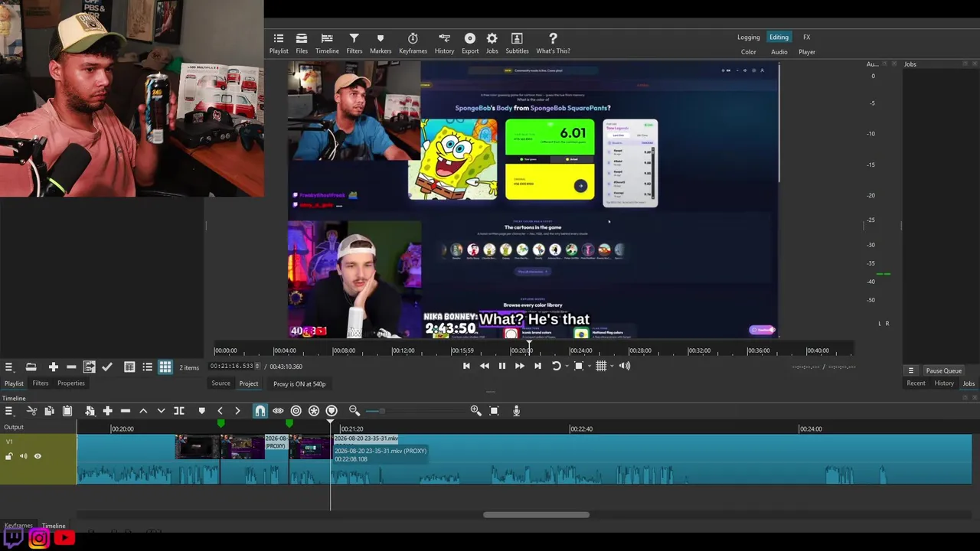980x551 pixels.
Task: Switch playlist to the icons grid view
Action: 165,367
